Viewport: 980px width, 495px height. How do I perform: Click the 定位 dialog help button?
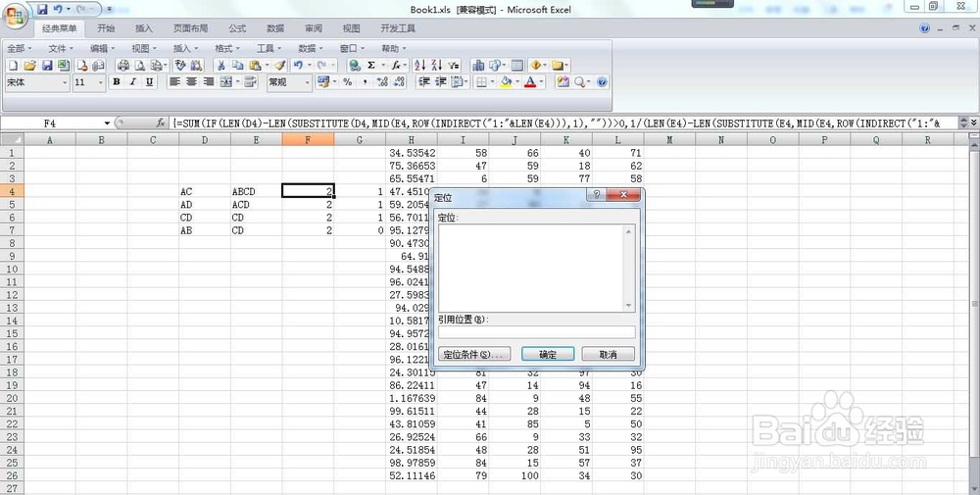tap(596, 195)
